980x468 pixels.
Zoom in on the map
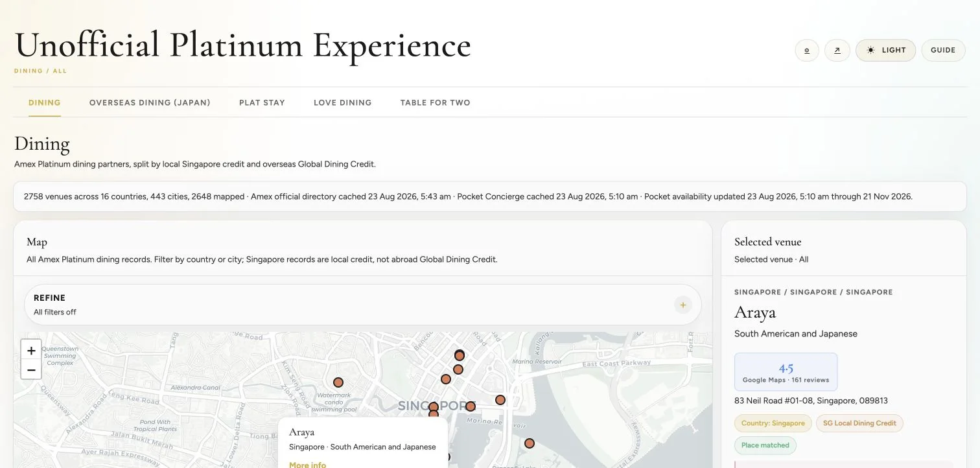(31, 350)
